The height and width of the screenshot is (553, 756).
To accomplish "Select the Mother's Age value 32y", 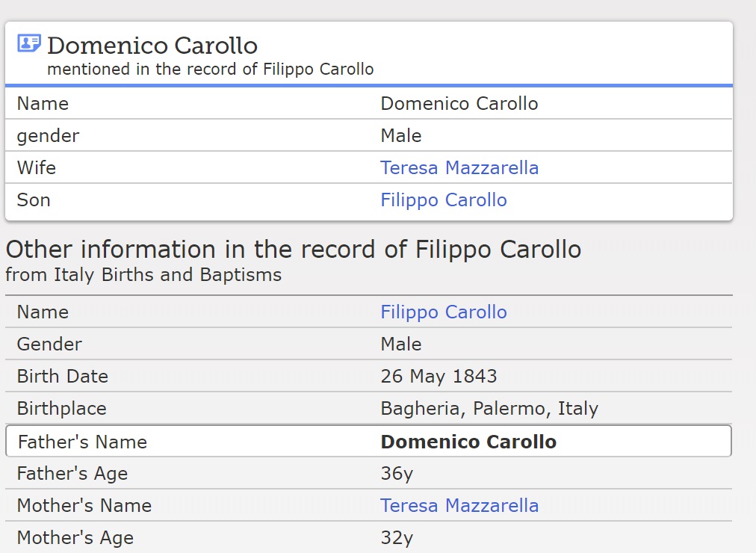I will pos(397,538).
